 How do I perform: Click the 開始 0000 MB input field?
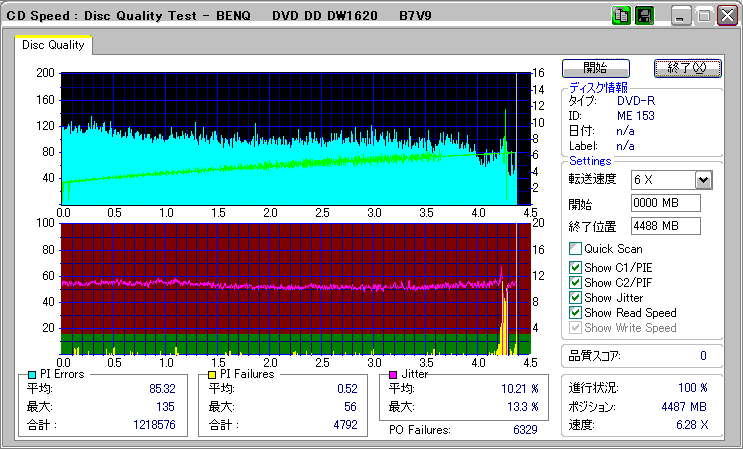coord(665,203)
